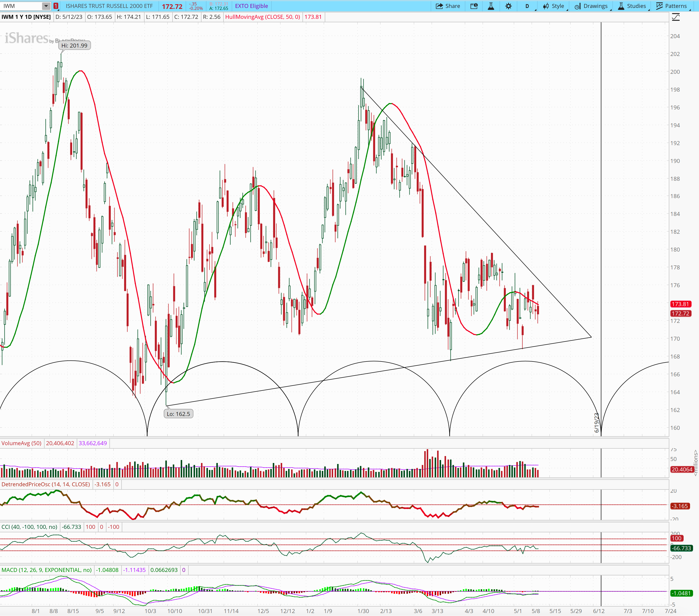699x616 pixels.
Task: Click the pattern icon beside Patterns
Action: point(659,6)
